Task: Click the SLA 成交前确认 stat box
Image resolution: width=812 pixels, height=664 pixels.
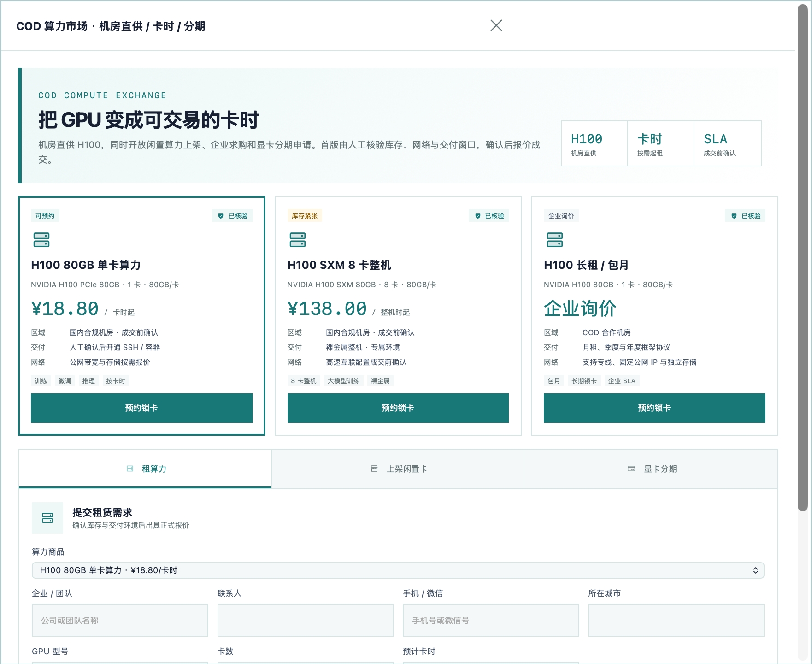Action: pyautogui.click(x=728, y=143)
